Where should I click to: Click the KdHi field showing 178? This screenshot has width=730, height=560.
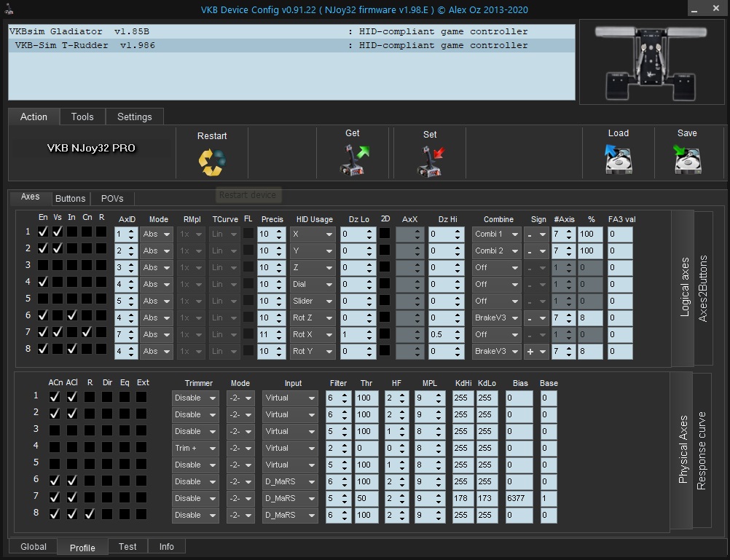click(x=463, y=499)
